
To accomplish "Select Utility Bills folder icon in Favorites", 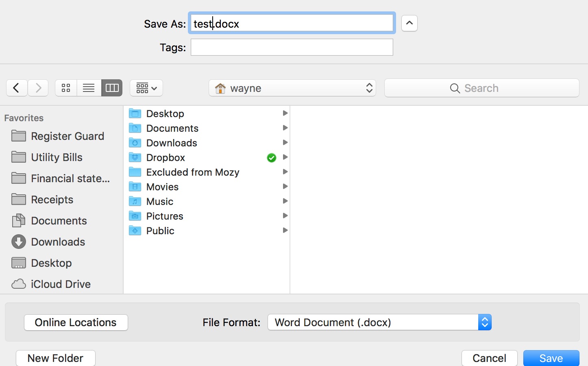I will (x=19, y=157).
